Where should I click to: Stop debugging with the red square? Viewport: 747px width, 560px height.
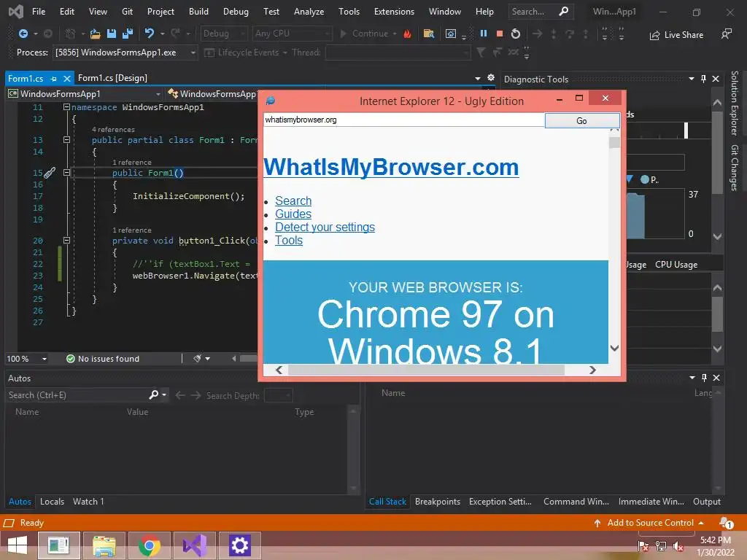pyautogui.click(x=499, y=34)
